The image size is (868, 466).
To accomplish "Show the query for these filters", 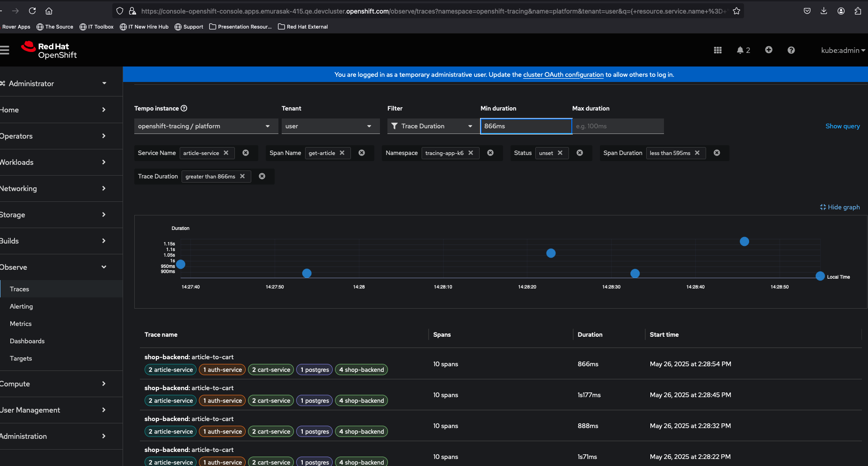I will [x=842, y=126].
